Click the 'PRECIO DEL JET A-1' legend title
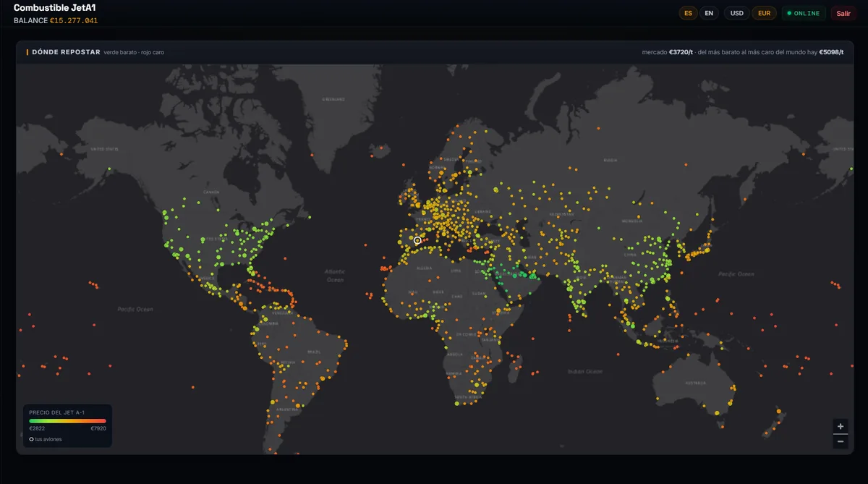The image size is (868, 484). pos(57,412)
